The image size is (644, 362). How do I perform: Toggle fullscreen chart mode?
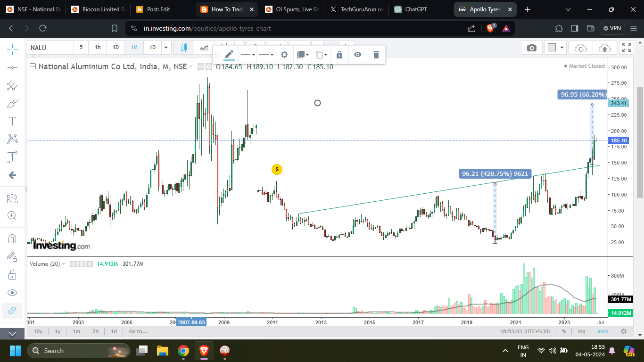[x=626, y=48]
